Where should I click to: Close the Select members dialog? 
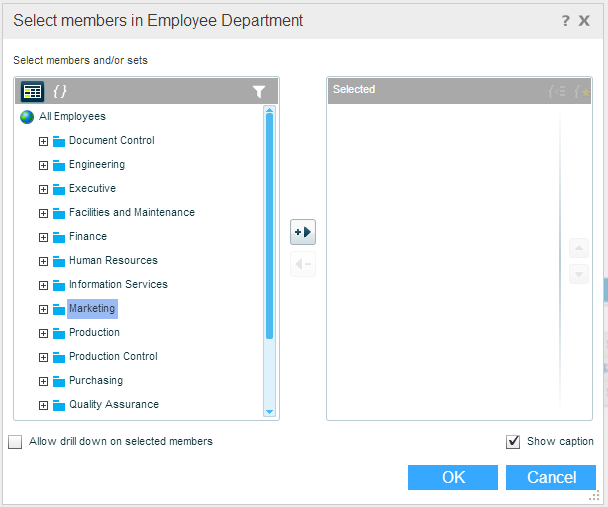point(585,20)
